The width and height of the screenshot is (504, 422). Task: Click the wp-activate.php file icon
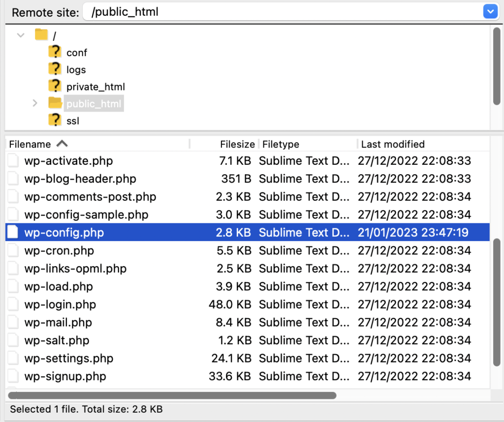pos(13,160)
